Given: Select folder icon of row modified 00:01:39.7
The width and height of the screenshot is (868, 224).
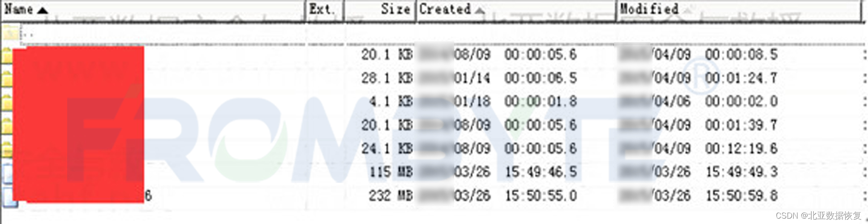Looking at the screenshot, I should [x=6, y=126].
